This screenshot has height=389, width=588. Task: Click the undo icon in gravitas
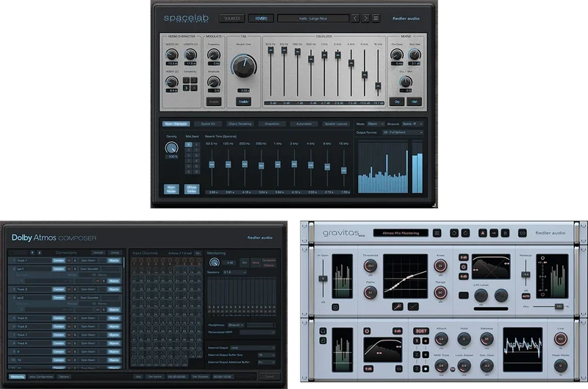coord(454,233)
